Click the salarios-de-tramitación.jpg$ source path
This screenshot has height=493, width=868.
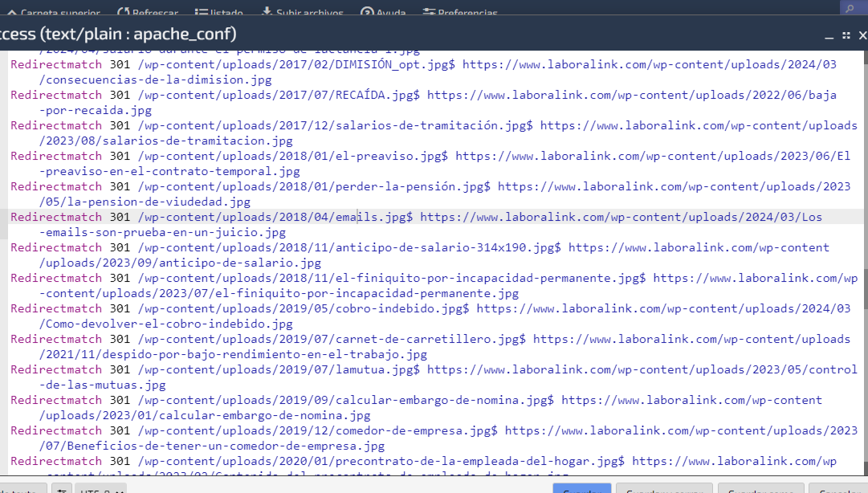[x=336, y=125]
